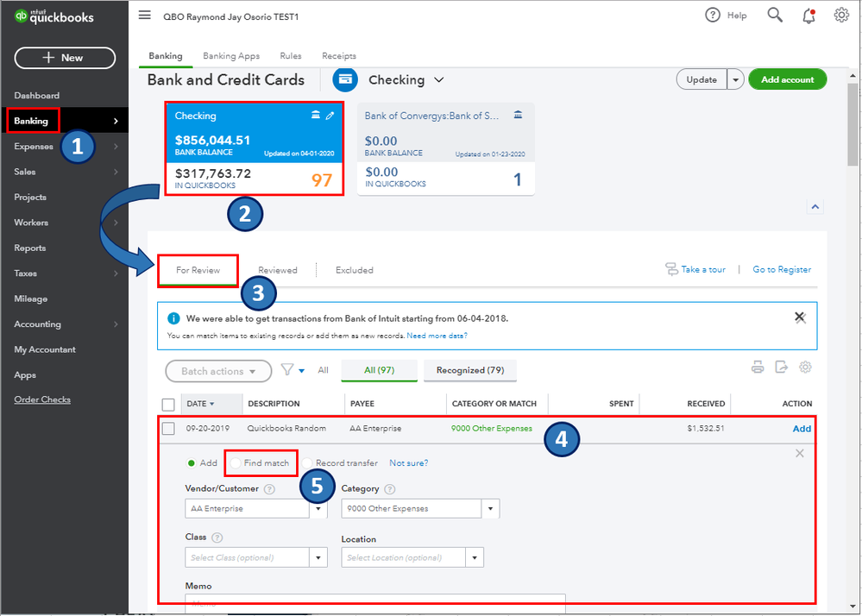The width and height of the screenshot is (862, 616).
Task: Open the table settings gear icon
Action: coord(805,367)
